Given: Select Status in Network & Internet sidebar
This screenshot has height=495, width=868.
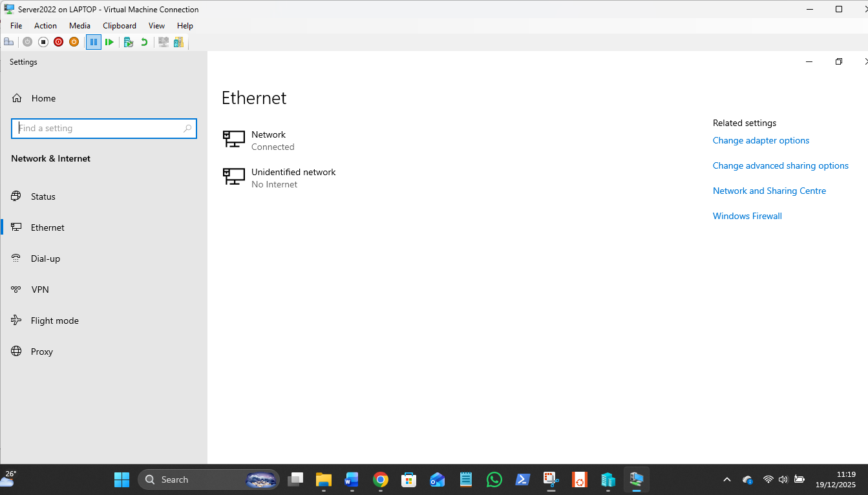Looking at the screenshot, I should pyautogui.click(x=43, y=196).
